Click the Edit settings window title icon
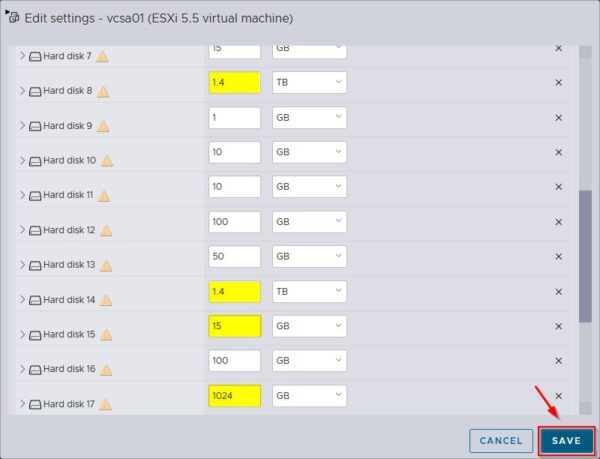The width and height of the screenshot is (600, 459). point(13,18)
